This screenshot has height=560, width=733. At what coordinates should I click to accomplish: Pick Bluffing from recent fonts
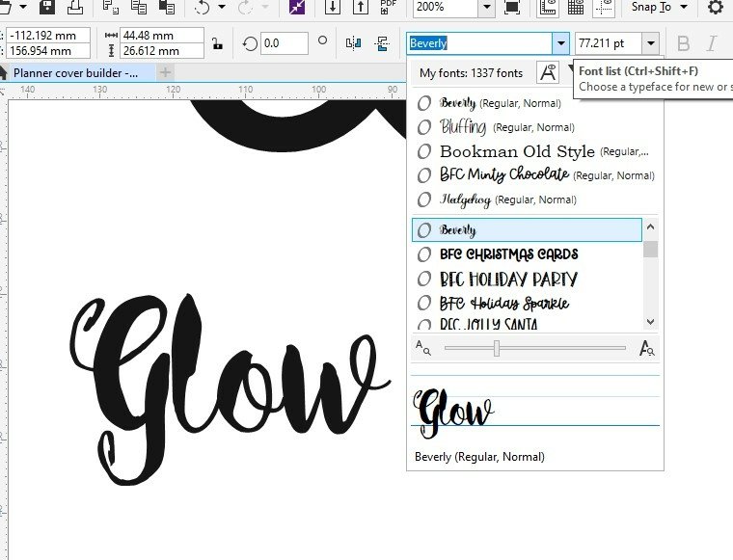pos(465,127)
